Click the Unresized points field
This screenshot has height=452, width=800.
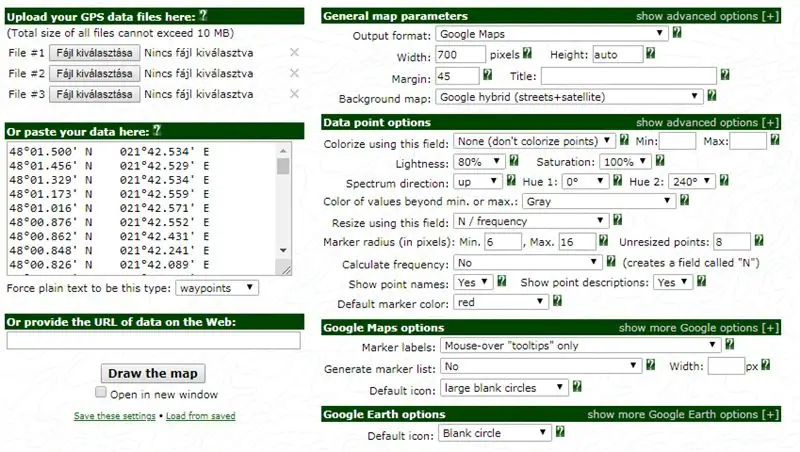point(732,242)
